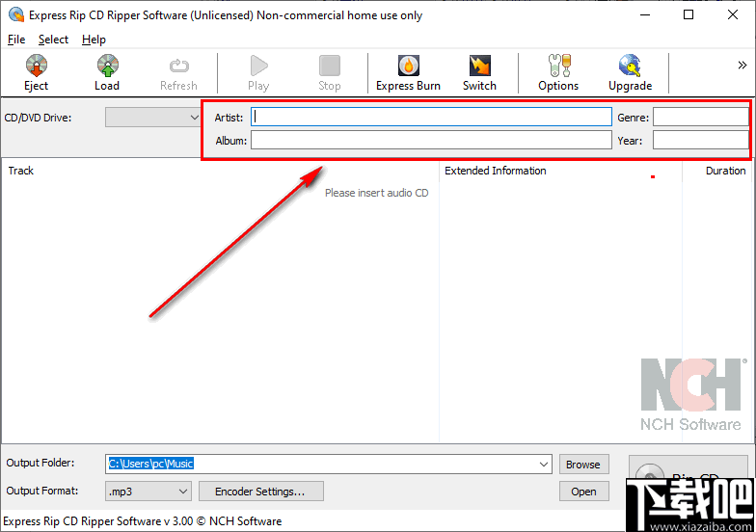The width and height of the screenshot is (756, 532).
Task: Click the status bar version text
Action: (143, 521)
